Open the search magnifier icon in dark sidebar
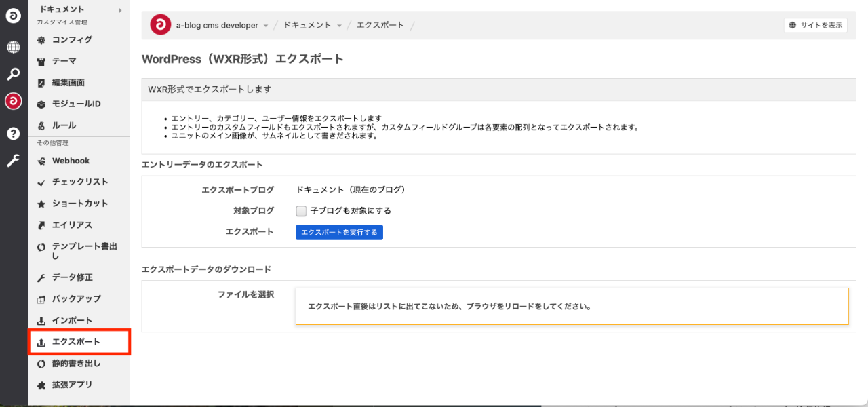Image resolution: width=868 pixels, height=407 pixels. pyautogui.click(x=14, y=74)
